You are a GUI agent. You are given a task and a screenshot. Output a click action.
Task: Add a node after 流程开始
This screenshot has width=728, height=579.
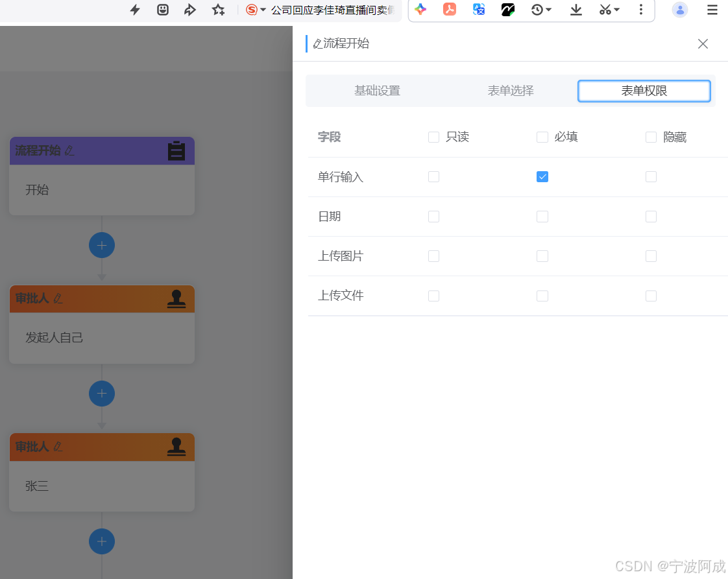coord(102,245)
